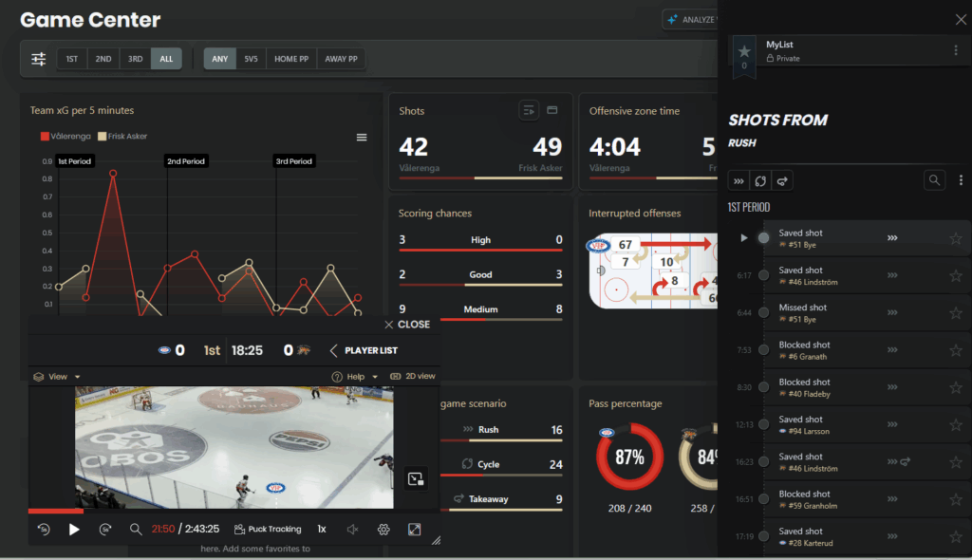Choose the 5V5 strength filter
The height and width of the screenshot is (560, 972).
tap(251, 59)
